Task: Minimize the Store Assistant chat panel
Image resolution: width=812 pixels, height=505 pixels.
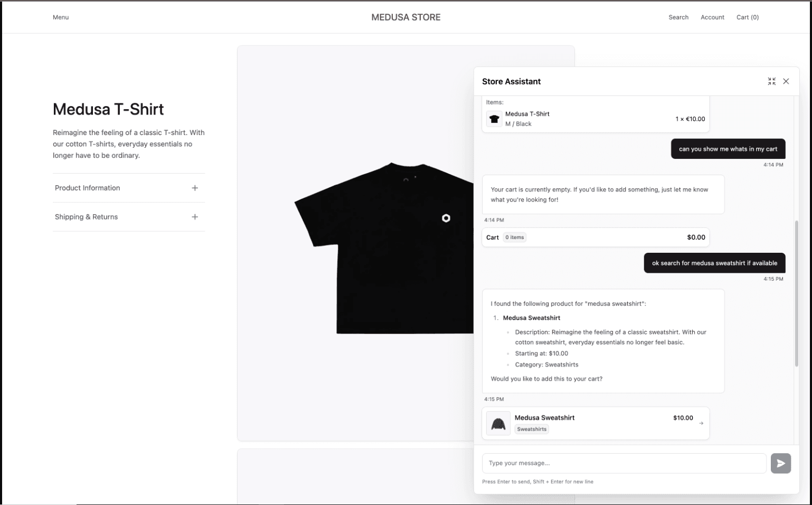Action: [771, 81]
